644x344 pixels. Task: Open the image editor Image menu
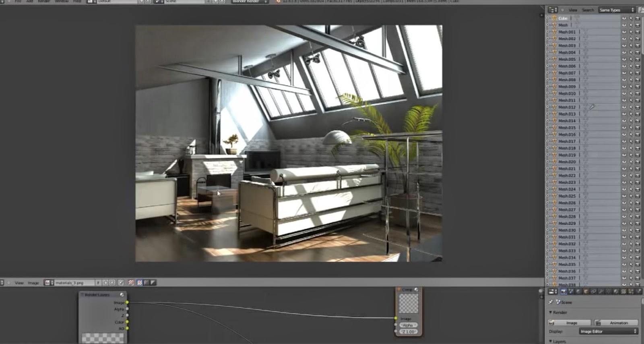click(33, 283)
